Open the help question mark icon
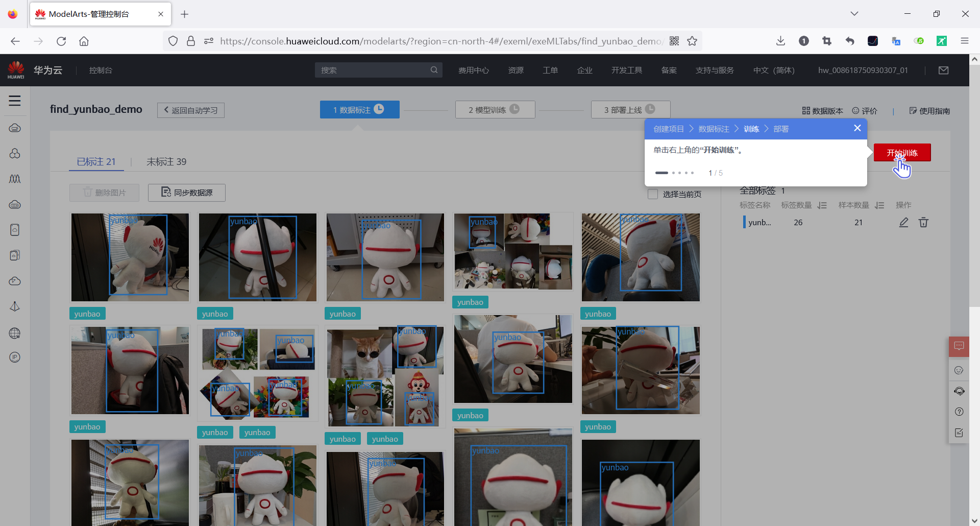 (x=959, y=412)
